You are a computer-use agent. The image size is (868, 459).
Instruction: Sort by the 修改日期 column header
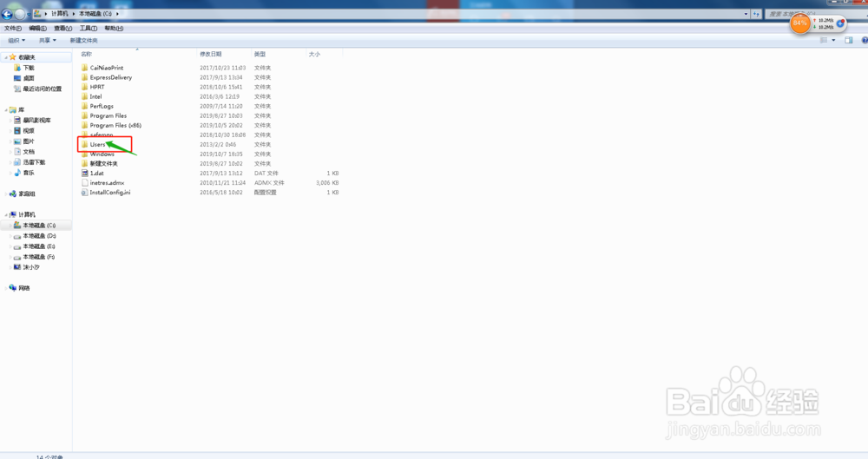(x=211, y=55)
